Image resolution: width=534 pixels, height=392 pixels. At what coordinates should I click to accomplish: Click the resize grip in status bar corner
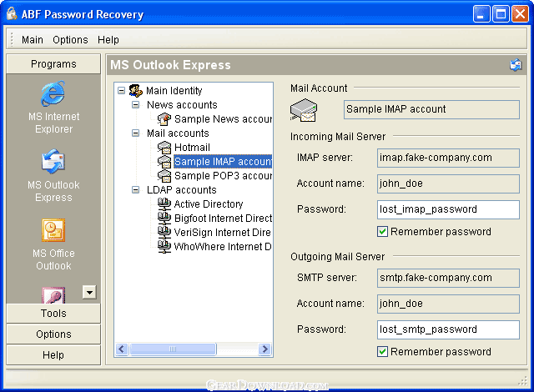(522, 381)
